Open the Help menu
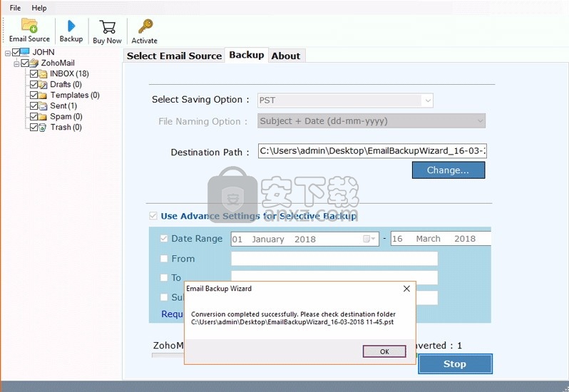 click(39, 8)
